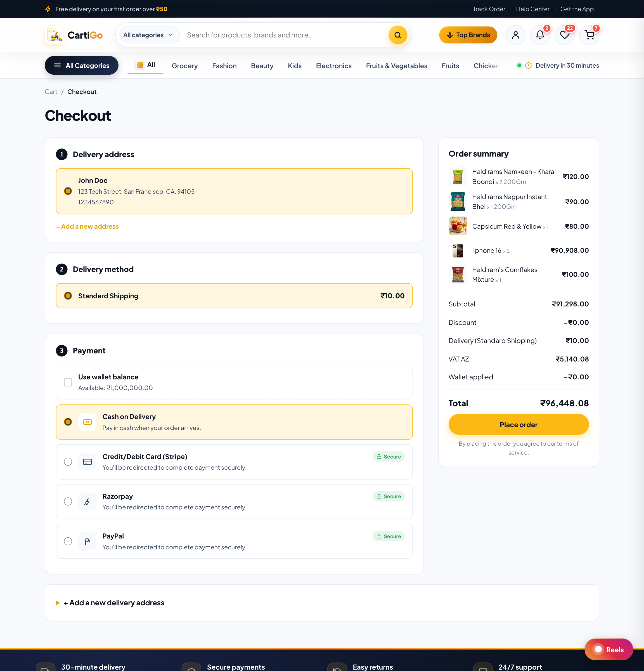Viewport: 644px width, 671px height.
Task: Select Credit/Debit Card (Stripe) radio button
Action: coord(68,462)
